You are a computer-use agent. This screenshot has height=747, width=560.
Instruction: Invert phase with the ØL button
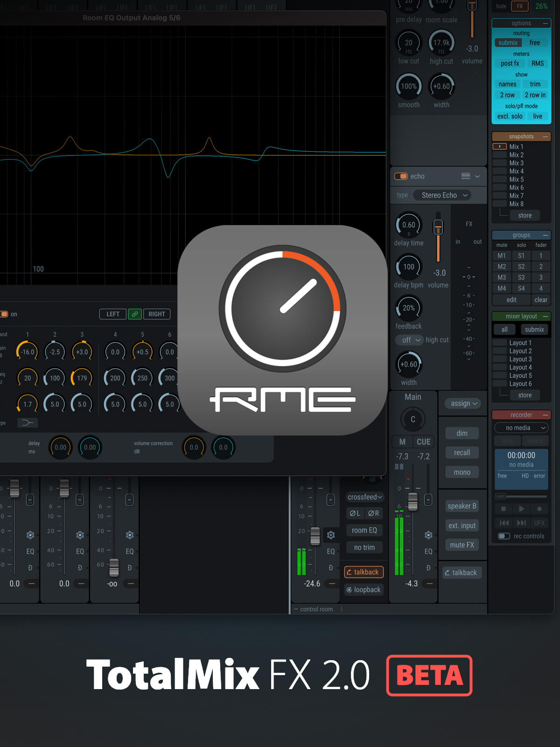click(355, 513)
